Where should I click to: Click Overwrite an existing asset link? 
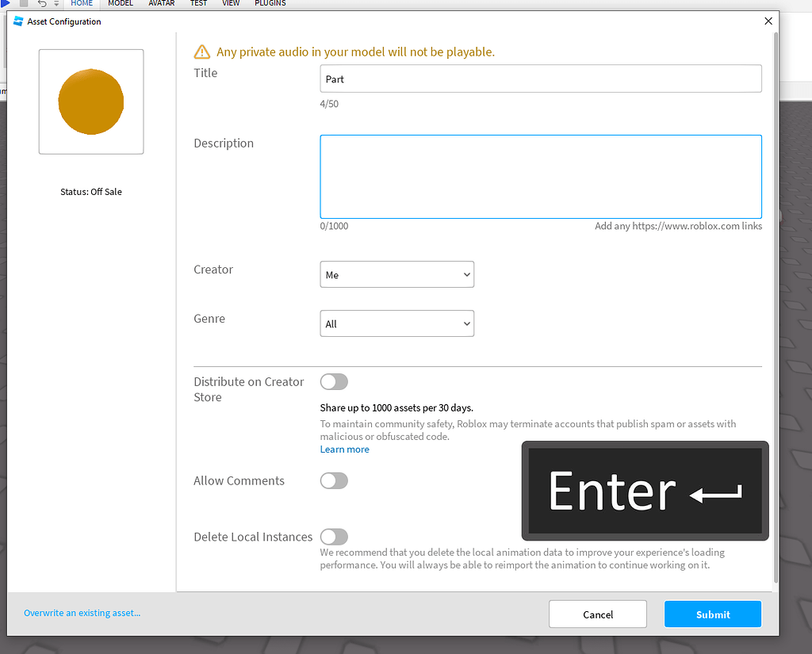pos(82,612)
